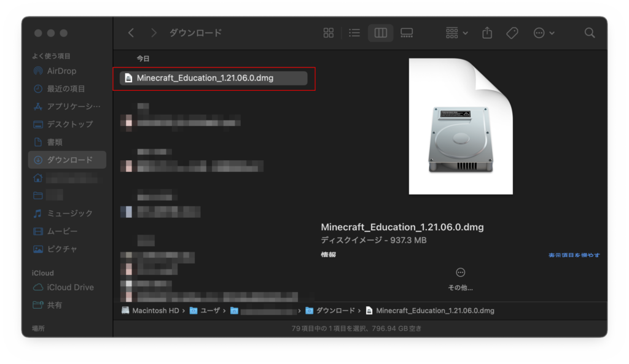Click 表示項目を増やす link
The height and width of the screenshot is (364, 629).
coord(574,255)
